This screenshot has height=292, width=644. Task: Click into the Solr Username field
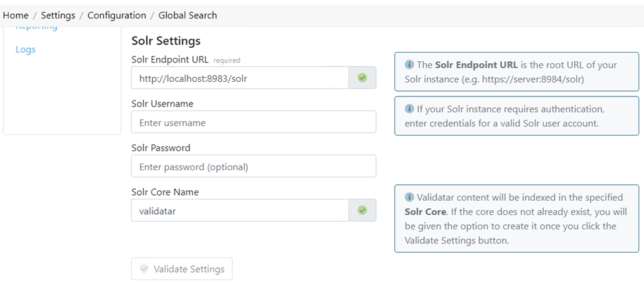[254, 122]
